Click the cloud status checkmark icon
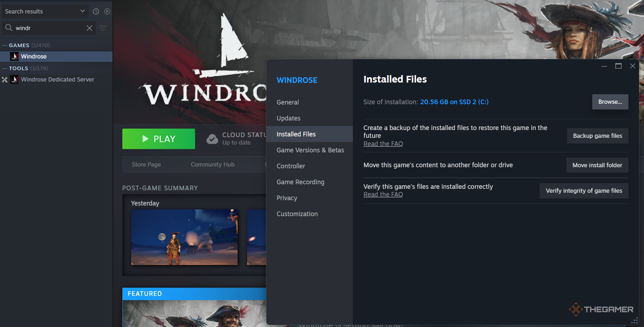This screenshot has height=327, width=644. [212, 139]
